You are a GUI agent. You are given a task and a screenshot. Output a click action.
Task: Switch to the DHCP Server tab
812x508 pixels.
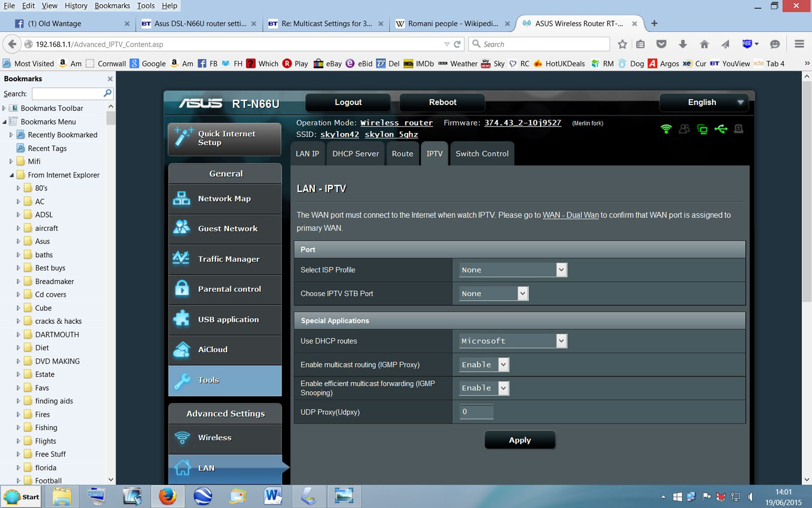click(355, 154)
